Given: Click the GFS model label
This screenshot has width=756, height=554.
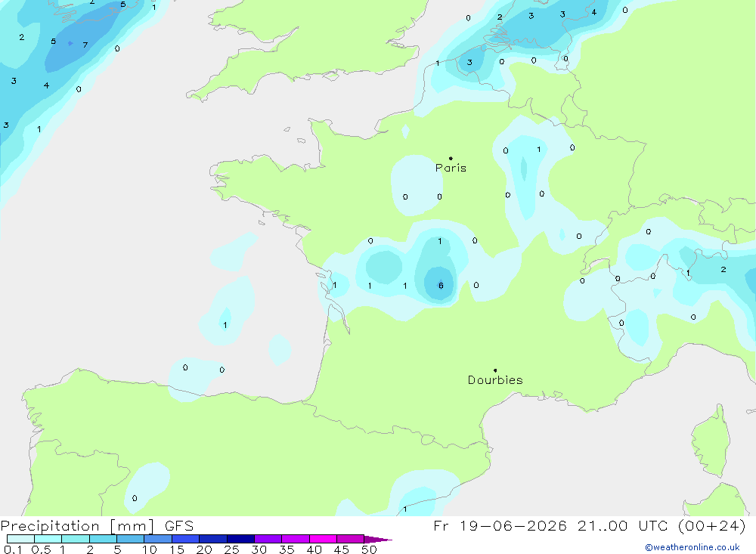Looking at the screenshot, I should click(179, 526).
